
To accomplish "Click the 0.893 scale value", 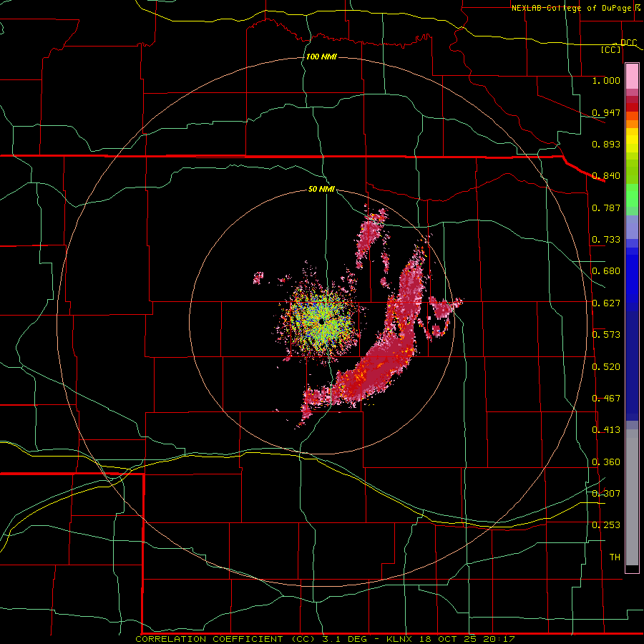I will pos(606,144).
